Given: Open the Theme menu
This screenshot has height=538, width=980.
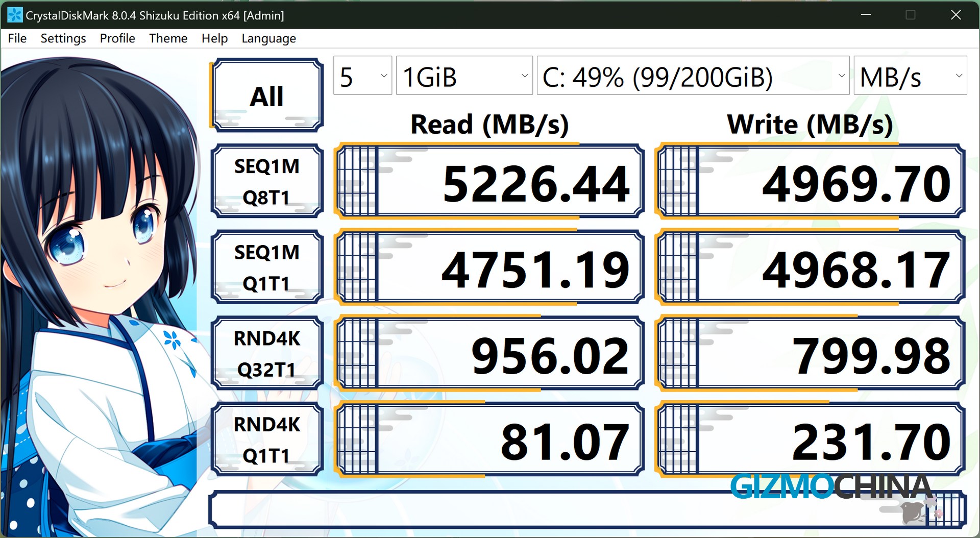Looking at the screenshot, I should coord(168,38).
